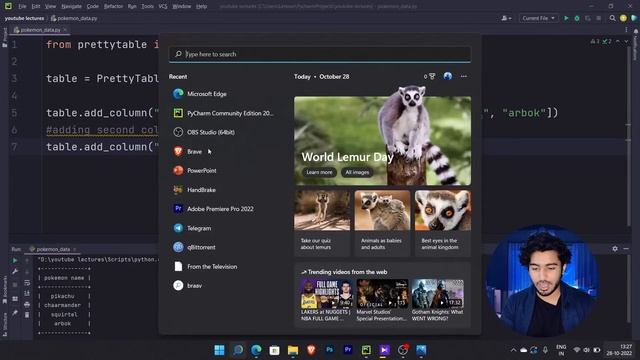Open the search panel more options ellipsis
640x360 pixels.
click(464, 76)
